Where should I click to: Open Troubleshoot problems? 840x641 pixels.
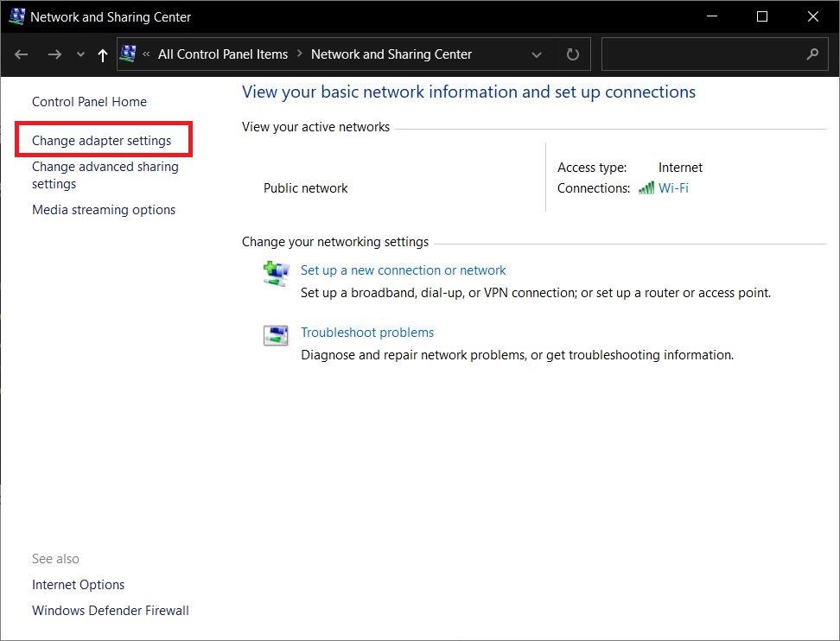pos(367,333)
